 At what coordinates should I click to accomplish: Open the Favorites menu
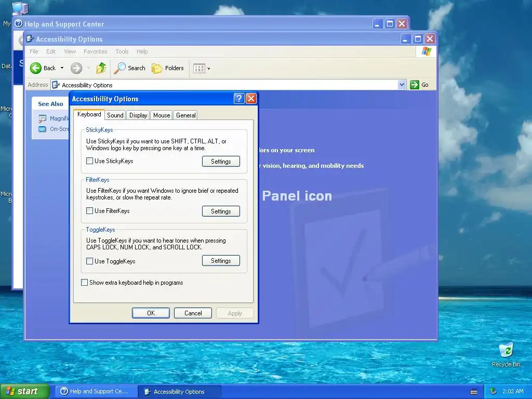click(96, 51)
